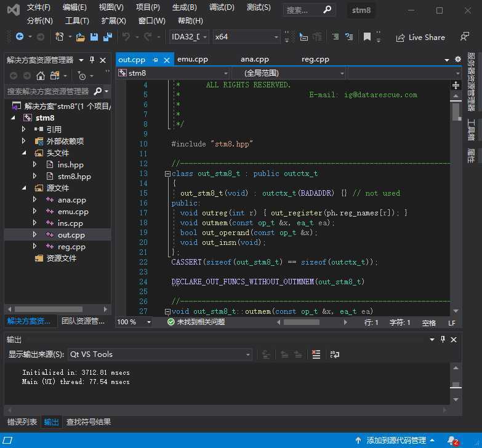Click the Solution Explorer horizontal scrollbar thumb

click(49, 309)
